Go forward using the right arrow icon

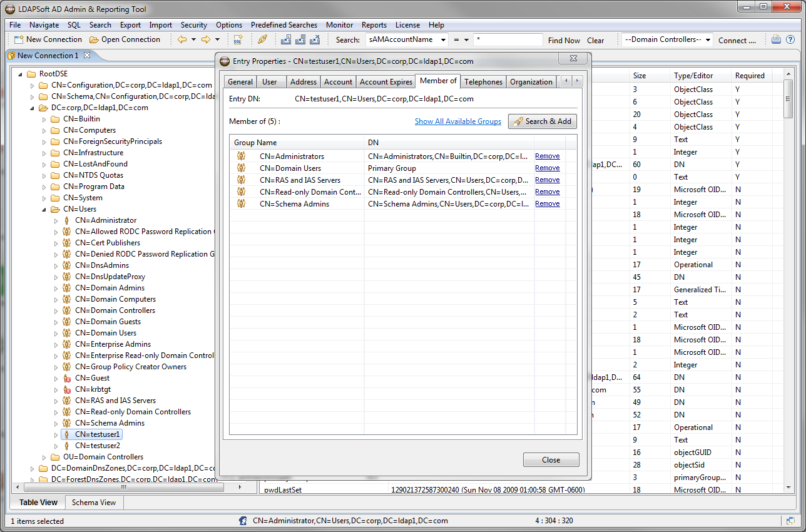pos(205,39)
